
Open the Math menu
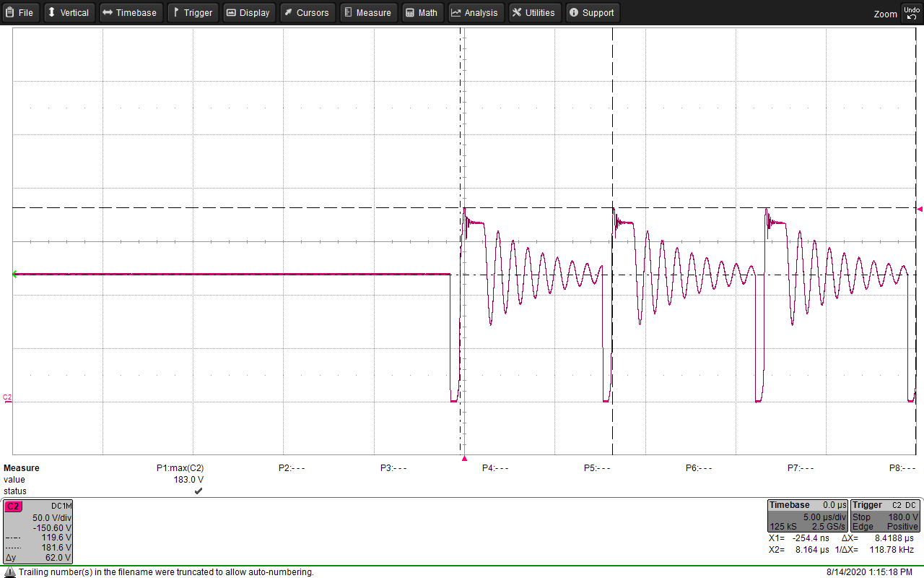tap(422, 12)
